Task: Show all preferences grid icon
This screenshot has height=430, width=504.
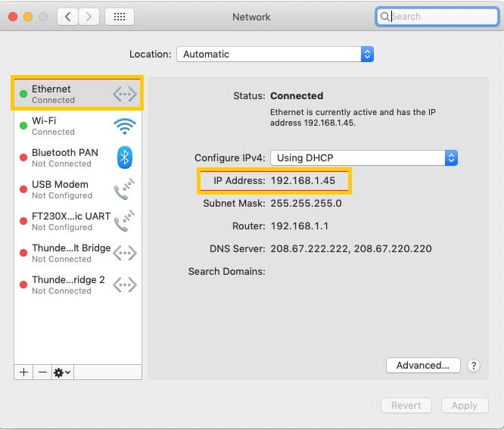Action: click(x=120, y=17)
